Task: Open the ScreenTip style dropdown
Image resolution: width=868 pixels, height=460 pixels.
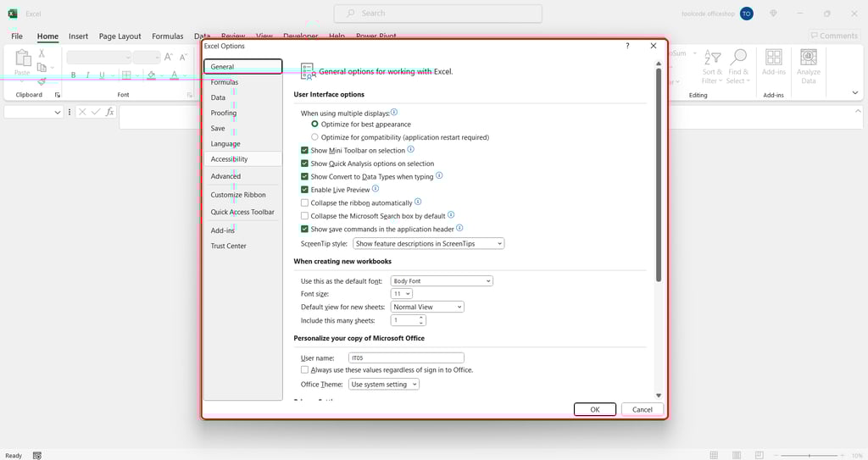Action: pyautogui.click(x=428, y=244)
